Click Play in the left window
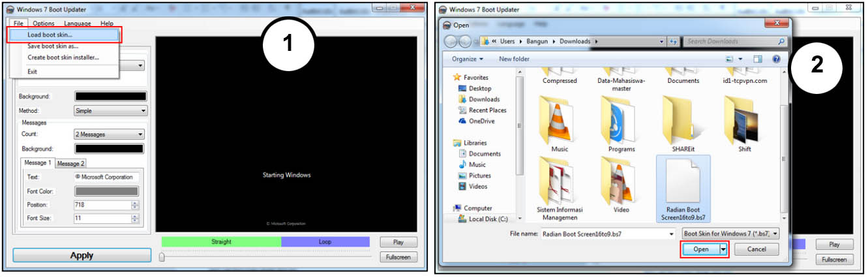Image resolution: width=868 pixels, height=278 pixels. tap(398, 243)
